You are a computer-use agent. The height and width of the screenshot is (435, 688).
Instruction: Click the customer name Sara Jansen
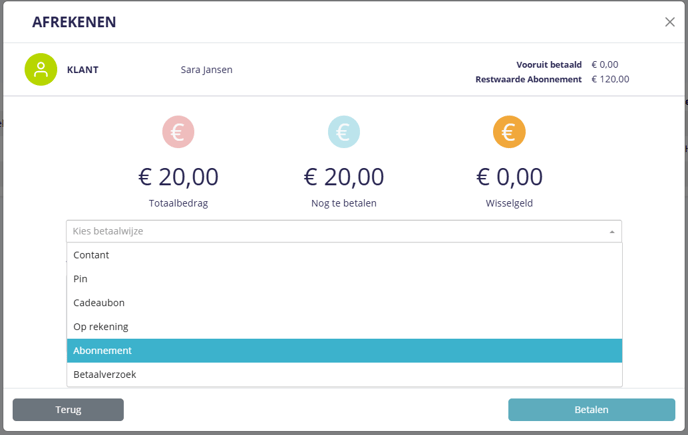(x=206, y=70)
